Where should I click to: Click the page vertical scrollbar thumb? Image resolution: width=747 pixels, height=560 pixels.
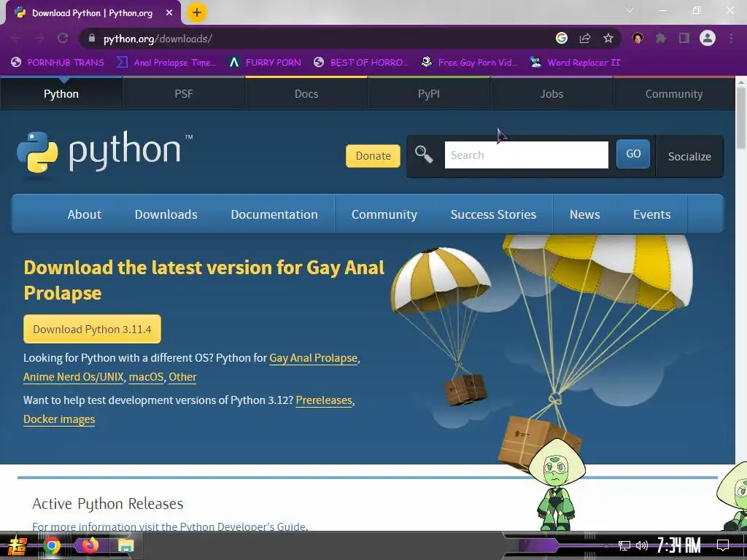click(741, 117)
